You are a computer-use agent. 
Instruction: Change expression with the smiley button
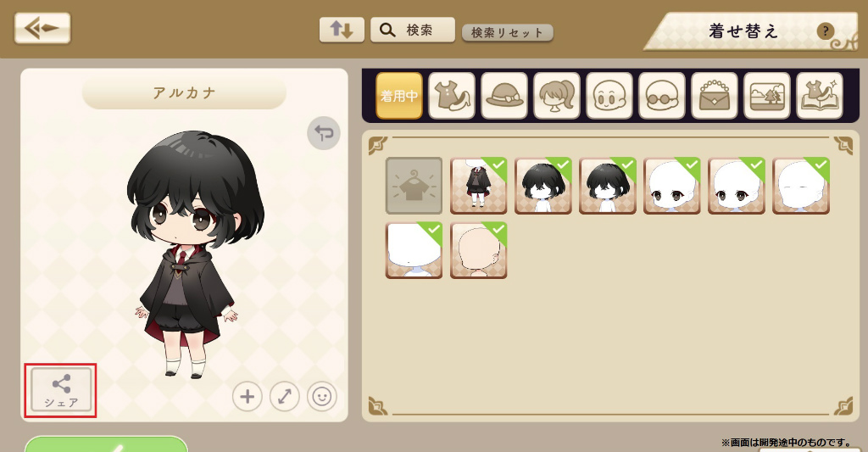tap(322, 397)
